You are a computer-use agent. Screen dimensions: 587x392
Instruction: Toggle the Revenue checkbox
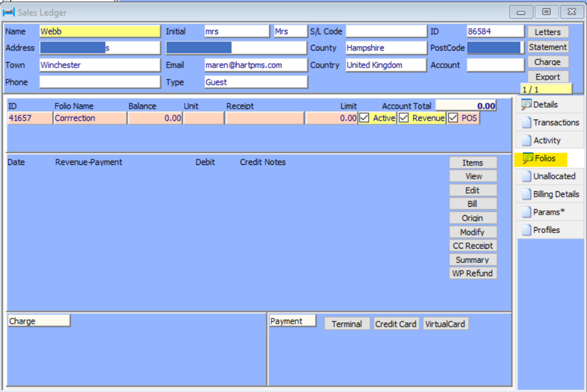tap(404, 118)
